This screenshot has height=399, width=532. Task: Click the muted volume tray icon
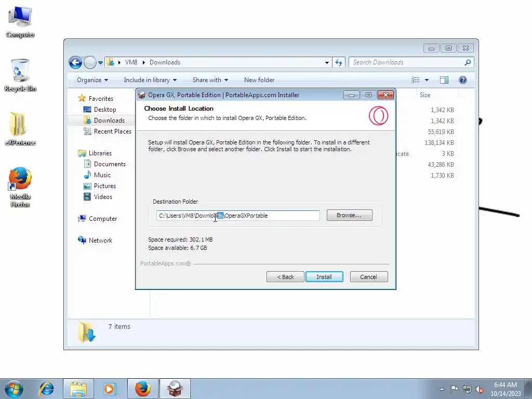tap(480, 389)
